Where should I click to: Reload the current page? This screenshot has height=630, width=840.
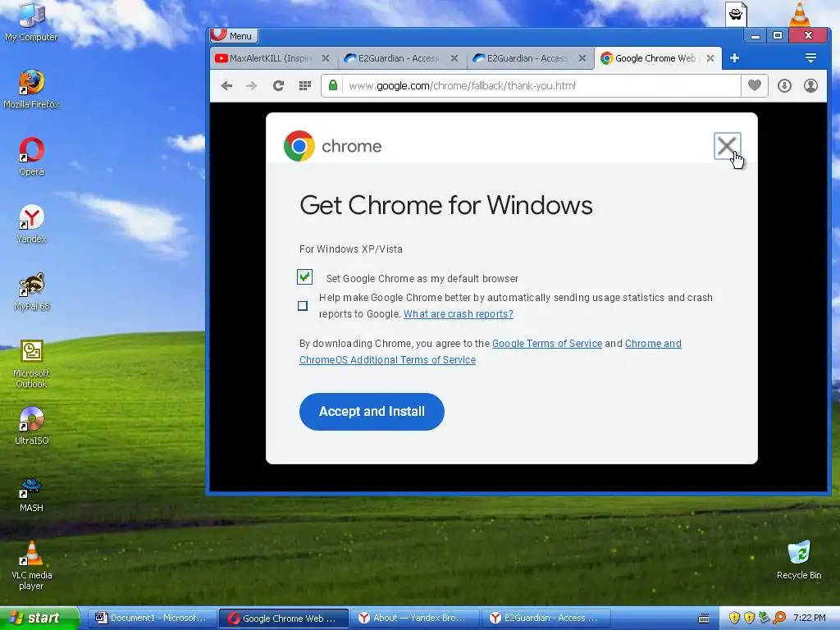pos(278,85)
